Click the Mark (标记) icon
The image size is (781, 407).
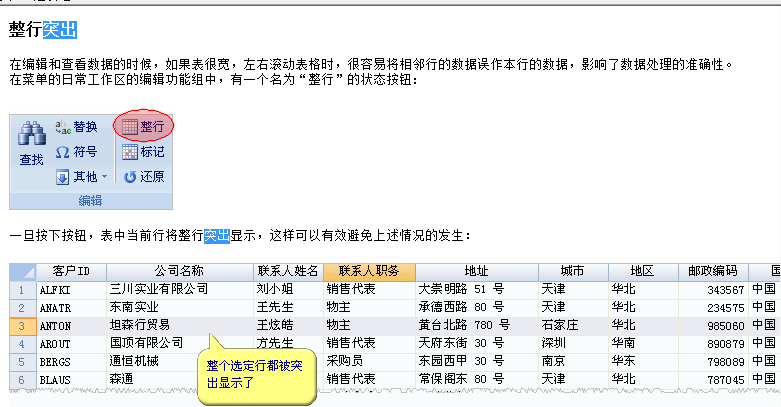click(131, 152)
